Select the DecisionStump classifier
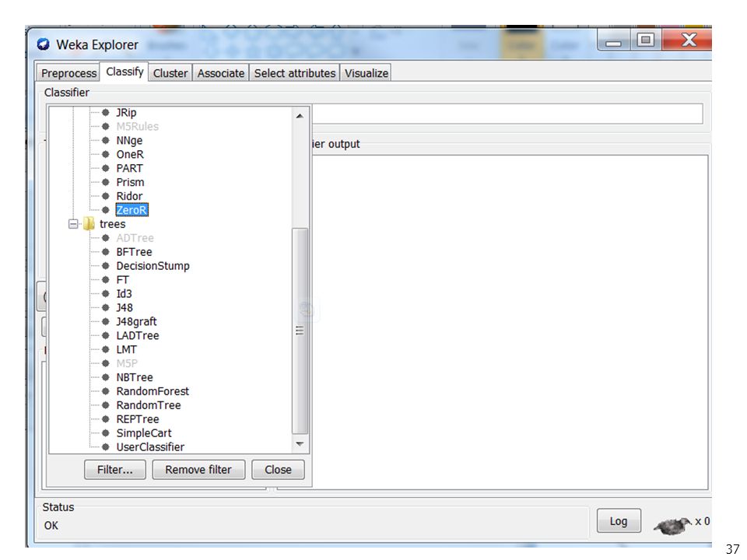This screenshot has width=747, height=560. pos(153,266)
